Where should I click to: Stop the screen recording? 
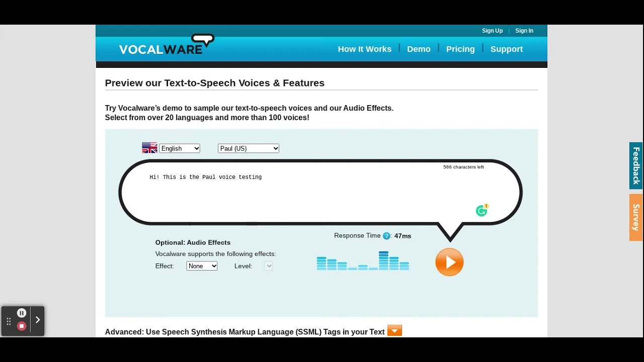point(22,326)
